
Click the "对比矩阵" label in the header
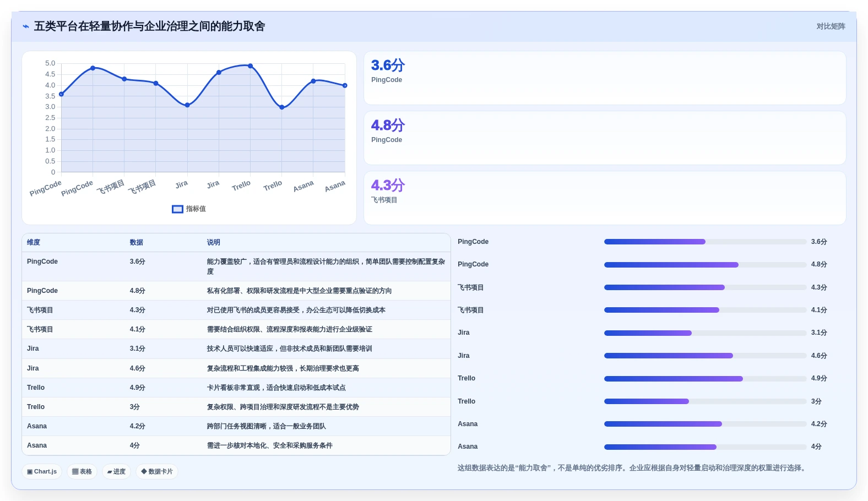point(831,26)
